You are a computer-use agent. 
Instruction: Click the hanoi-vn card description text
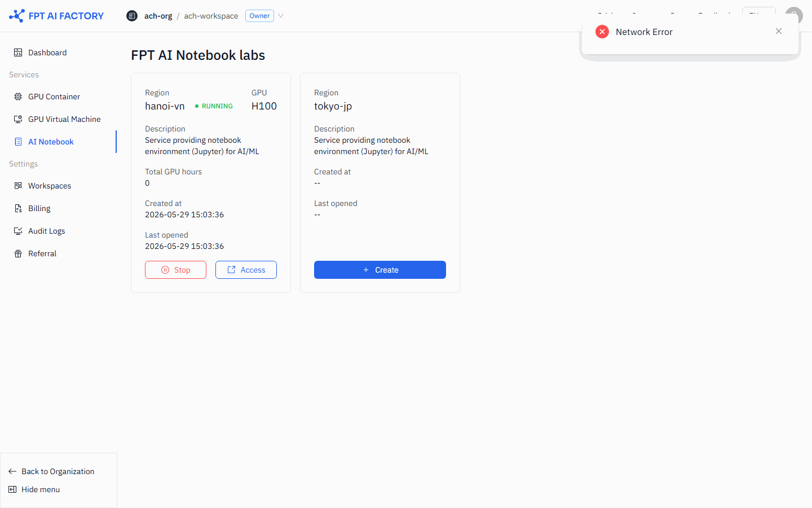(x=202, y=146)
